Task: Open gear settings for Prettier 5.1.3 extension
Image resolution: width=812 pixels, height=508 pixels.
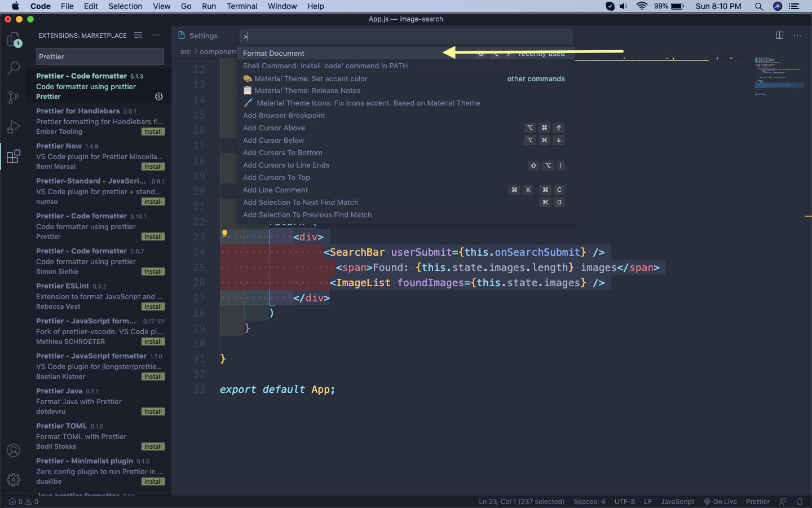Action: [159, 97]
